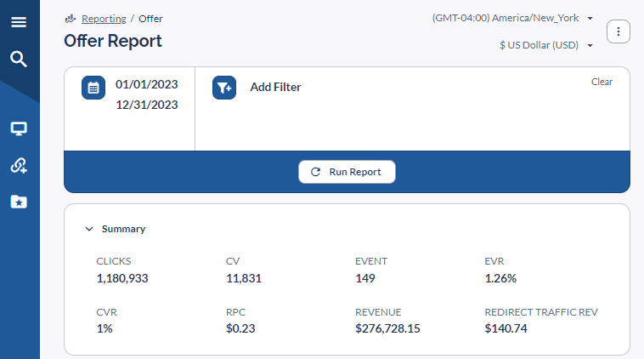Click the funnel Add Filter icon

pos(223,87)
